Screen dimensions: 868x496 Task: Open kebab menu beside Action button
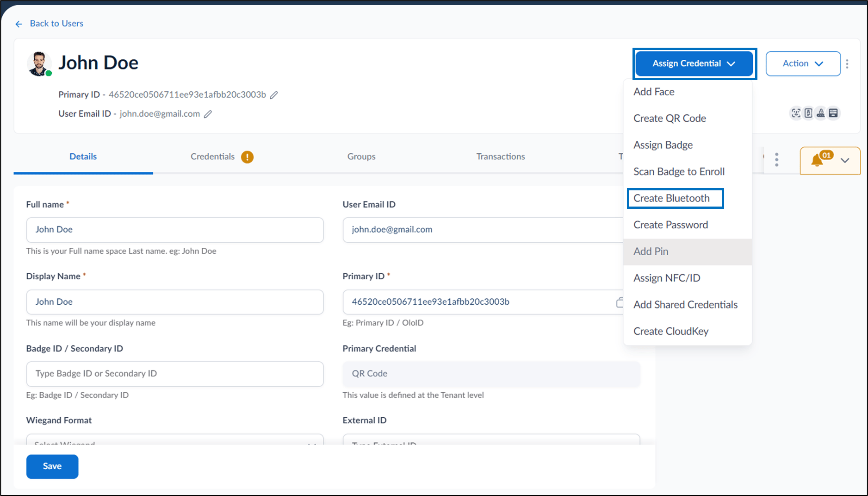click(x=847, y=64)
